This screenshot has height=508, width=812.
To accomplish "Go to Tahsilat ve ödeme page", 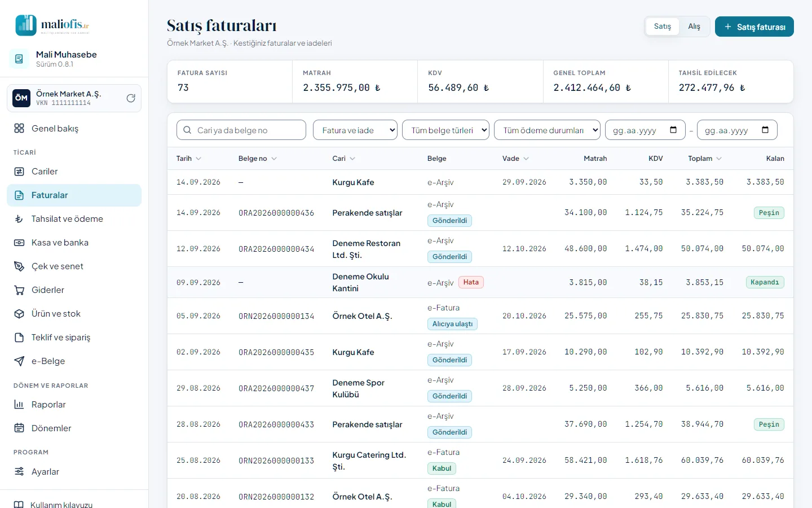I will pos(74,219).
